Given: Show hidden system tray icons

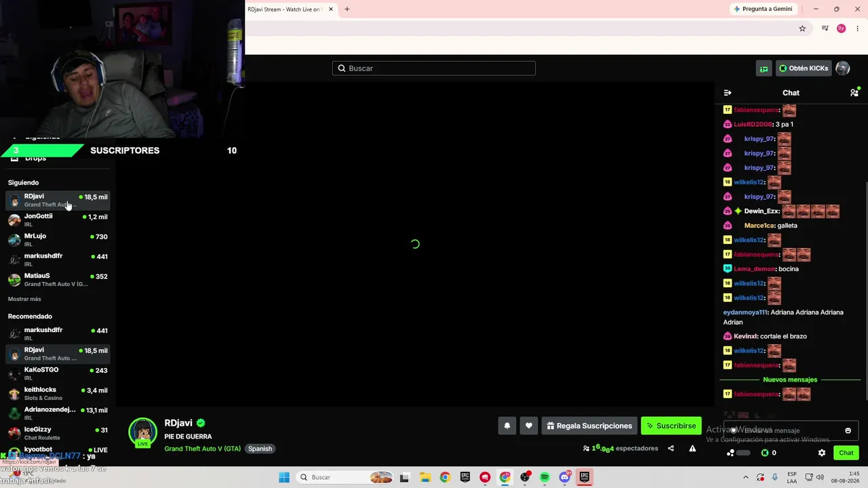Looking at the screenshot, I should (746, 477).
